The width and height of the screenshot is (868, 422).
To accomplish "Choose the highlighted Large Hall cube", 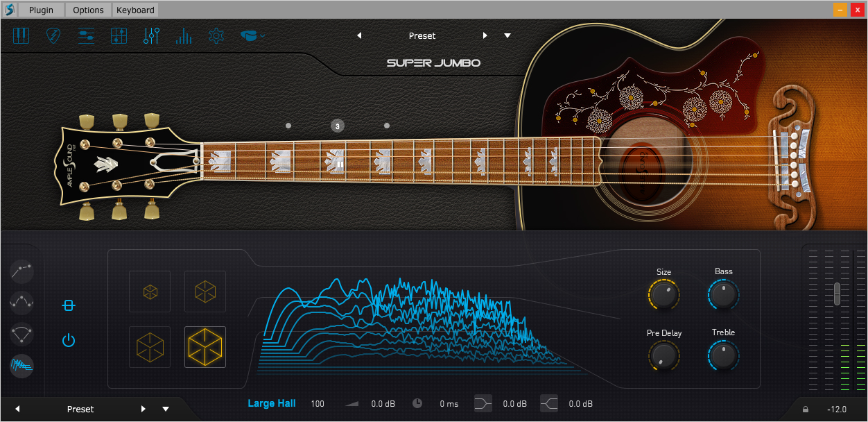I will pos(205,346).
